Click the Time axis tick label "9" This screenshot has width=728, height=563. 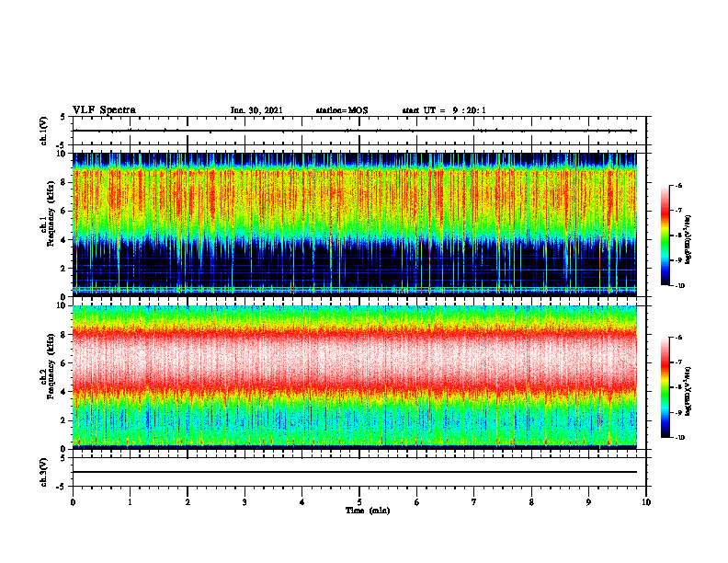pyautogui.click(x=588, y=502)
